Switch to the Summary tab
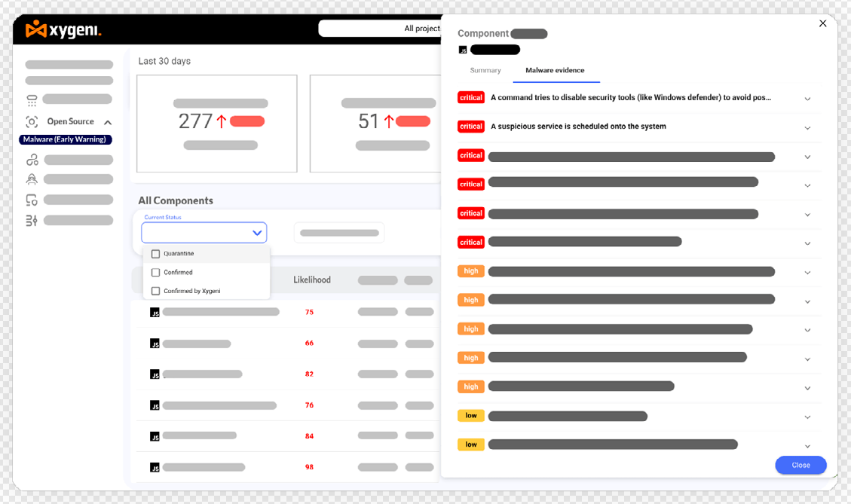 click(x=485, y=70)
